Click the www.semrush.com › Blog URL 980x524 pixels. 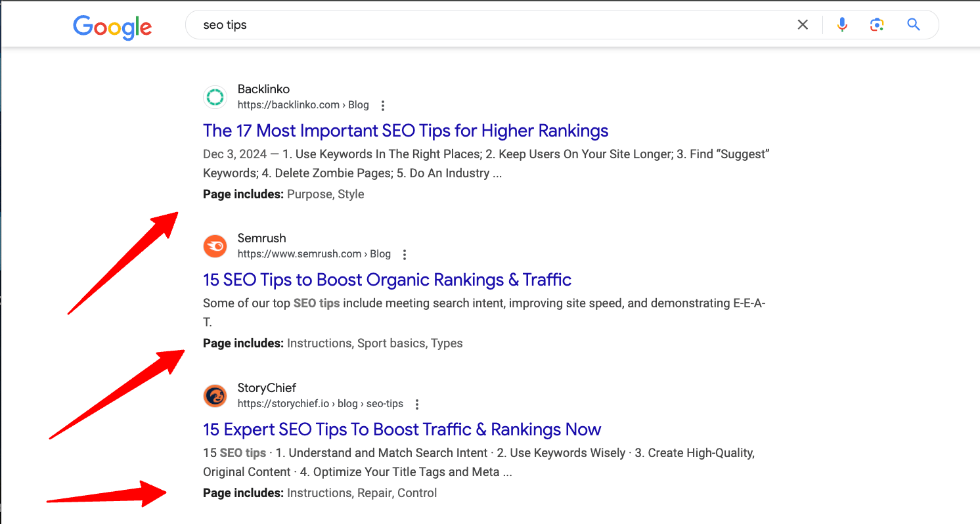point(314,254)
